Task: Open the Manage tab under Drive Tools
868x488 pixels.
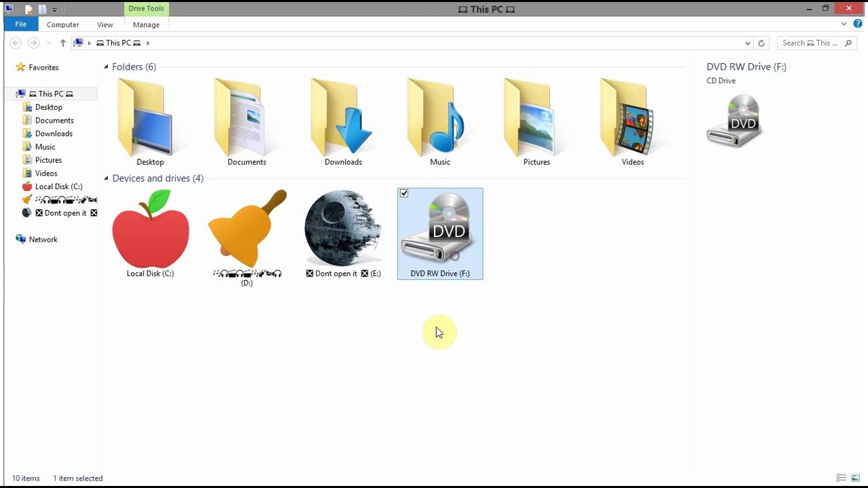Action: pyautogui.click(x=146, y=24)
